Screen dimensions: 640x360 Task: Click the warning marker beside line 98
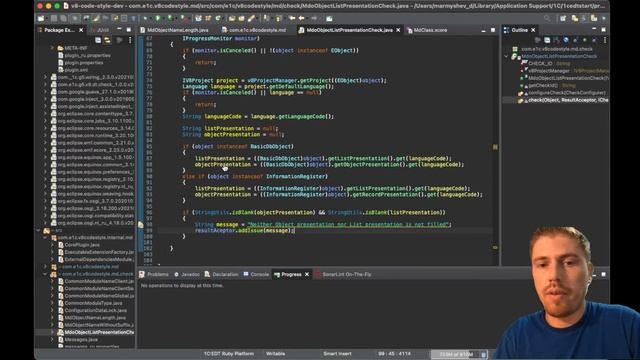click(140, 224)
